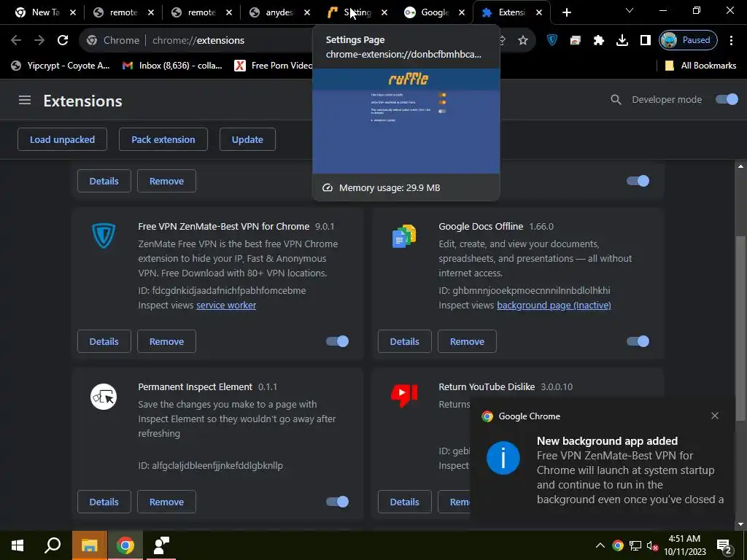Screen dimensions: 747x560
Task: Click the Ruffle settings tab preview thumbnail
Action: [406, 121]
